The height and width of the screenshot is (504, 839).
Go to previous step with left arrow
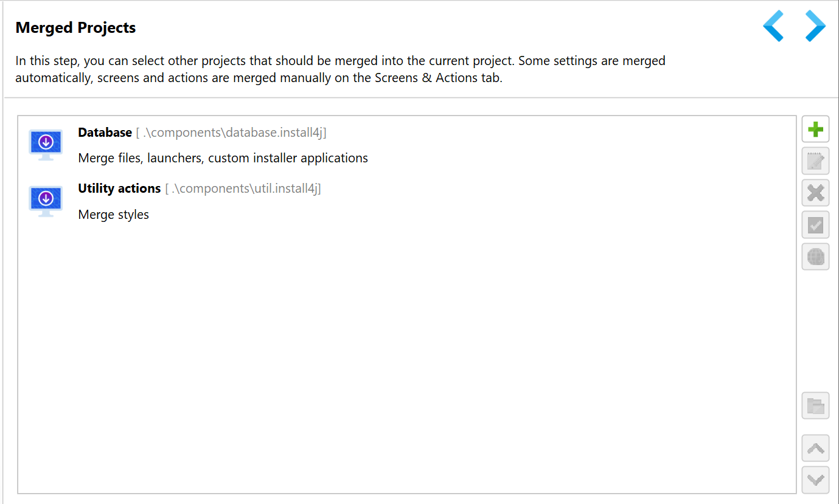coord(773,26)
